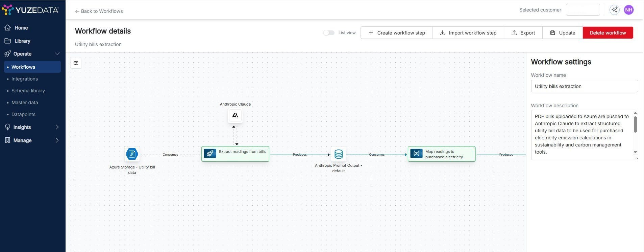
Task: Go back to Workflows link
Action: coord(99,11)
